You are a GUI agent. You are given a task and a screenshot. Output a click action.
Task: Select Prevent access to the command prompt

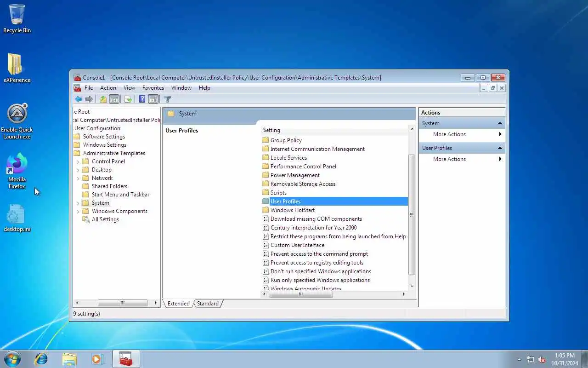(319, 254)
